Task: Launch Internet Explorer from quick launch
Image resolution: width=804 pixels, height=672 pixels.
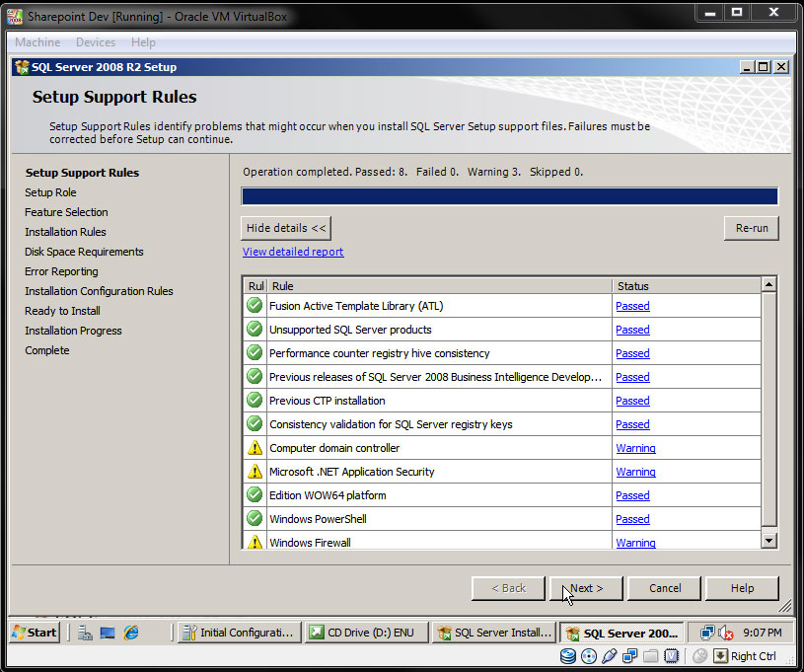Action: coord(131,633)
